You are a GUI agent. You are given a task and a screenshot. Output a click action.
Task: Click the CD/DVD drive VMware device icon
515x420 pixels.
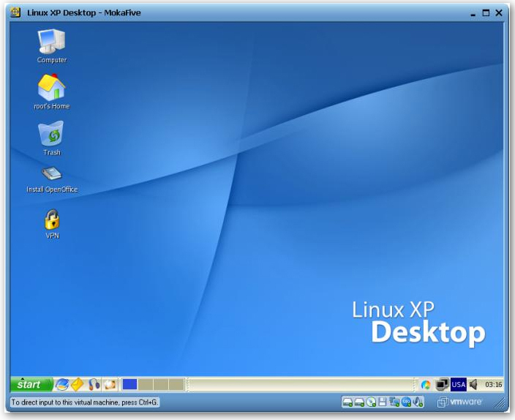click(371, 402)
